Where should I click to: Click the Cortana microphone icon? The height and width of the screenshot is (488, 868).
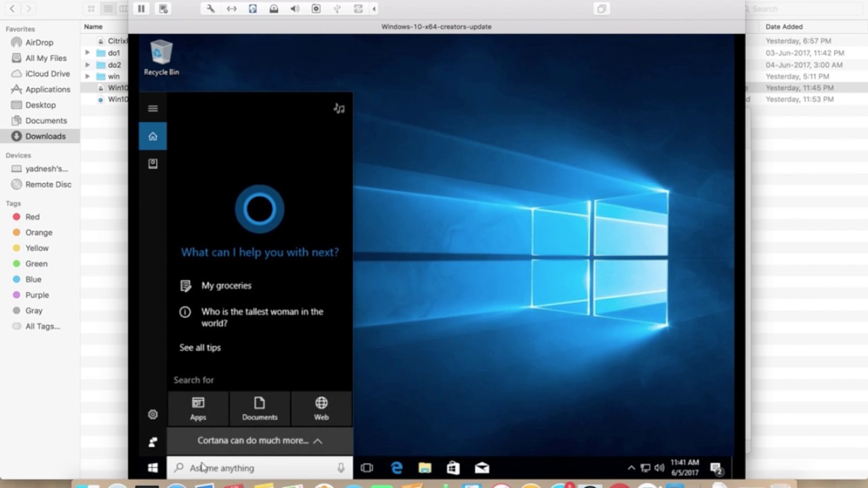point(340,468)
